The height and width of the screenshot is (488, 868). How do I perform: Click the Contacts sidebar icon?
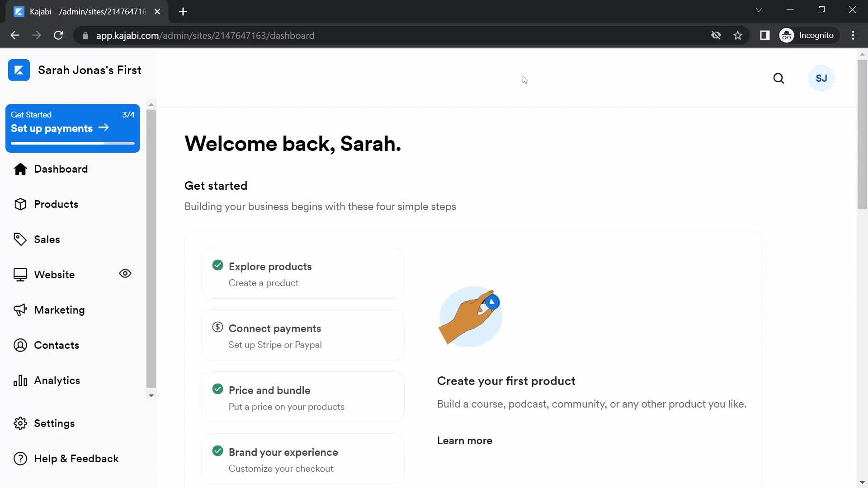(20, 345)
